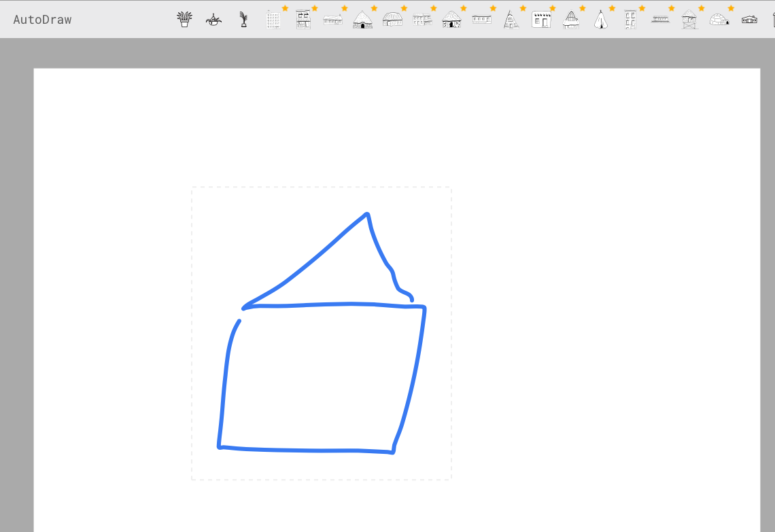775x532 pixels.
Task: Select the tall office building suggestion
Action: [x=273, y=19]
